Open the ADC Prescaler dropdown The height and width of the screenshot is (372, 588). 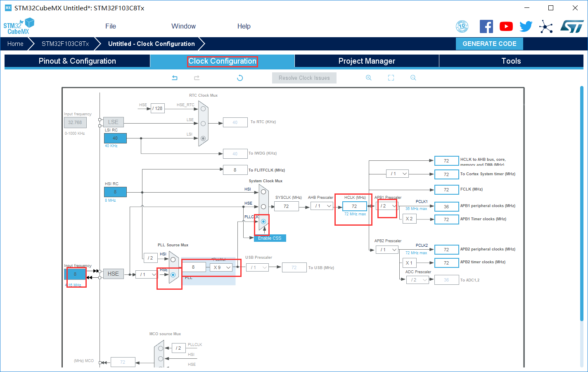click(418, 280)
